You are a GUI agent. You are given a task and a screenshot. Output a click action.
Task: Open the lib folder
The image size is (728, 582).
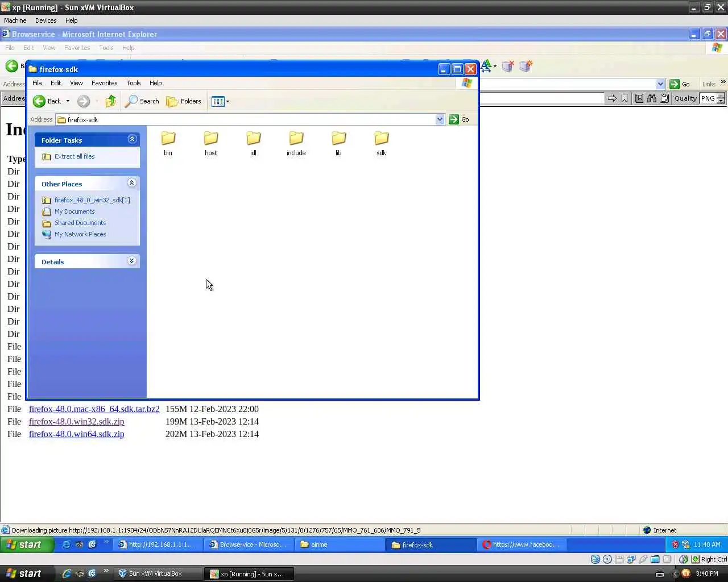pyautogui.click(x=338, y=143)
